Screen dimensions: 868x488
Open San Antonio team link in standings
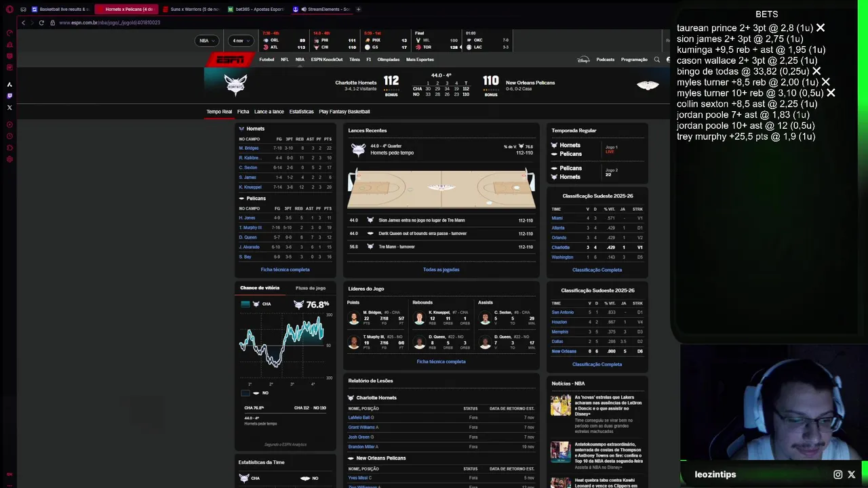(x=563, y=312)
